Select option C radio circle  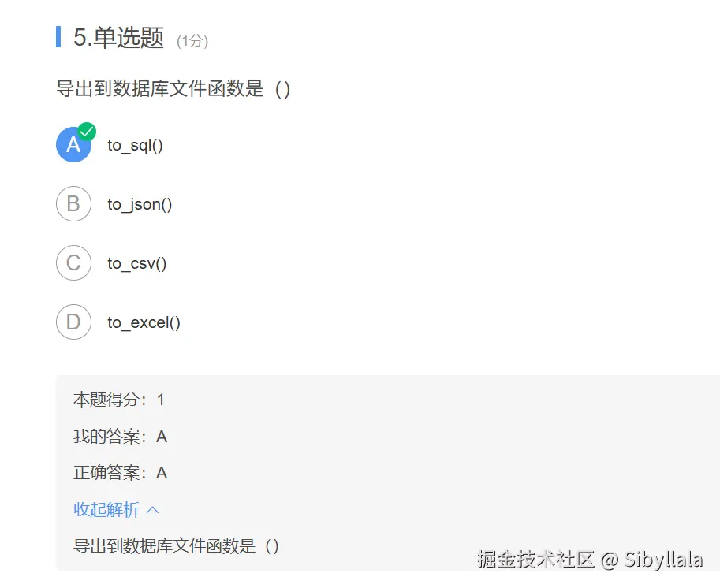[73, 263]
